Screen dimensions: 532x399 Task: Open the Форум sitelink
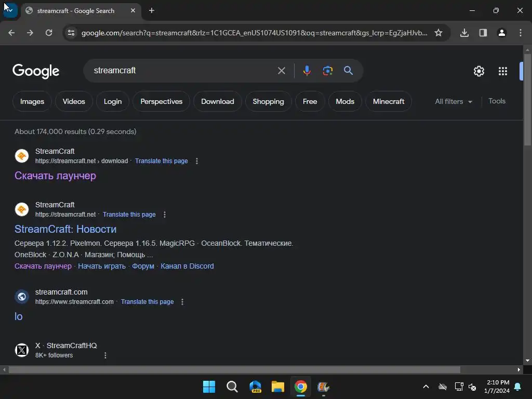pyautogui.click(x=143, y=266)
